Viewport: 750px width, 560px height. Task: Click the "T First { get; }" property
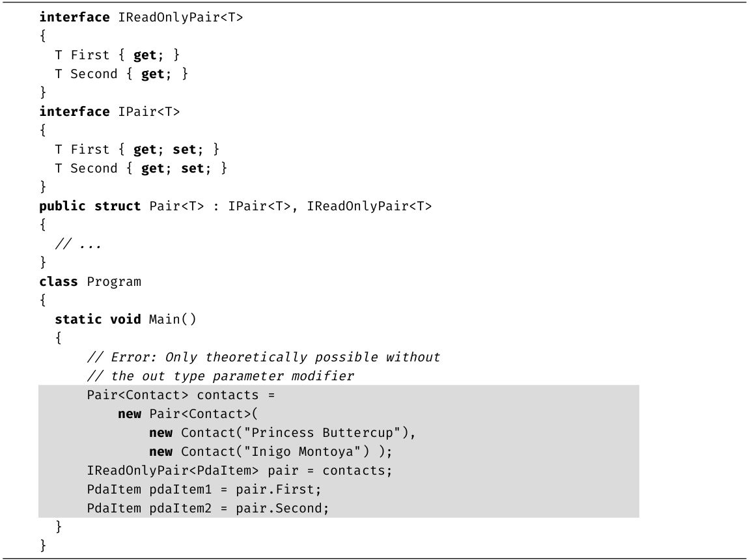(x=117, y=55)
